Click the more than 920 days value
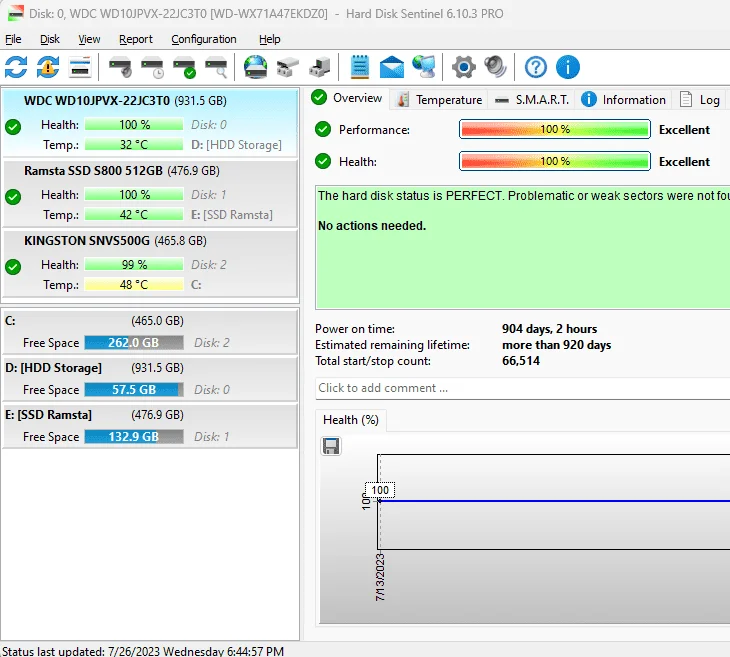 coord(556,345)
